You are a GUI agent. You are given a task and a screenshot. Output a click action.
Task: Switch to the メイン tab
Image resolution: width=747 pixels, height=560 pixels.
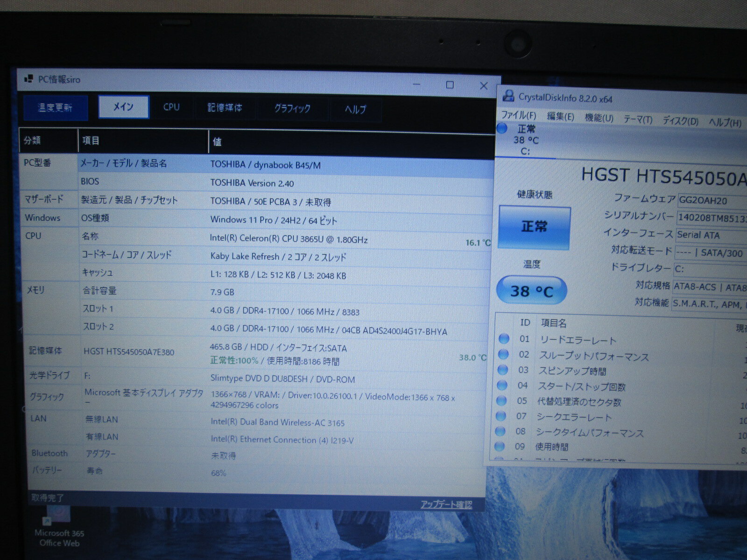coord(124,107)
